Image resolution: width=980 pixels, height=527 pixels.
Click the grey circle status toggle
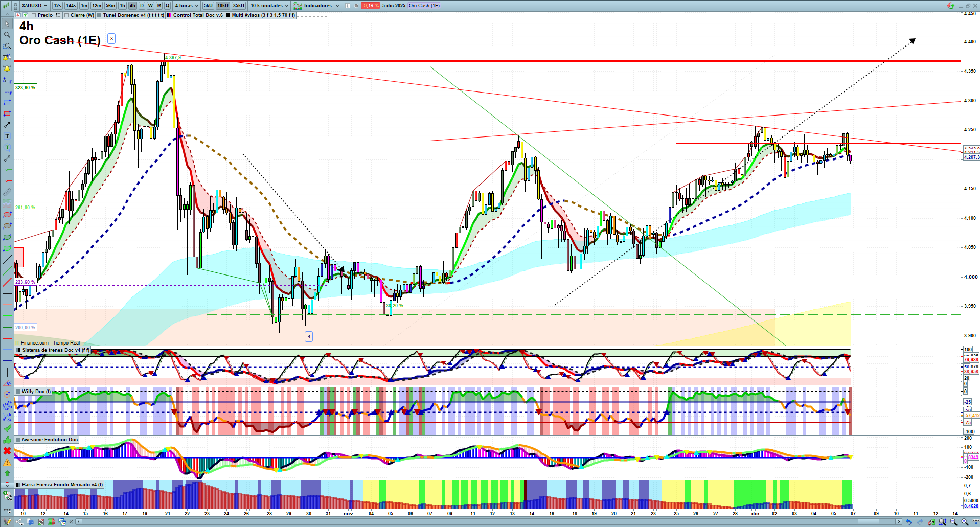[356, 6]
